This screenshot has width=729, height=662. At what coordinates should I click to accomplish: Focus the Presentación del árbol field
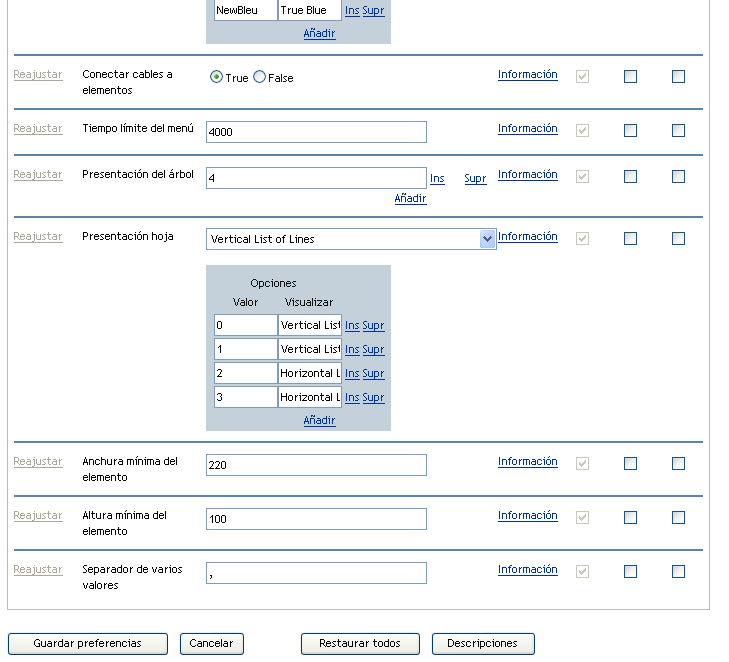click(316, 178)
